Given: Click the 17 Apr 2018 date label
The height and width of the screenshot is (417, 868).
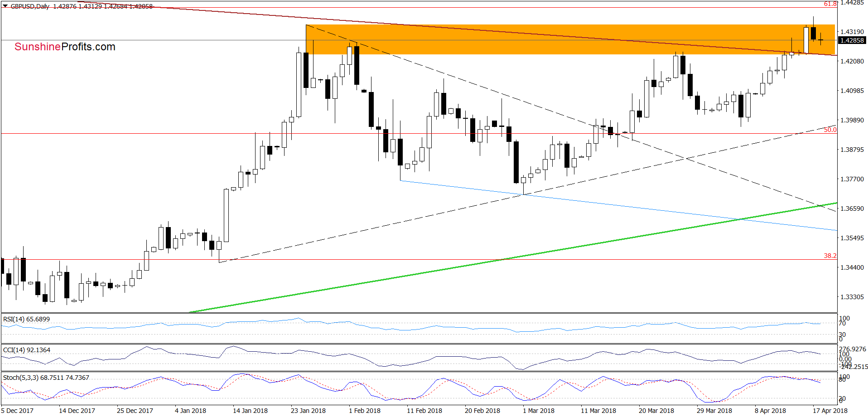Looking at the screenshot, I should tap(830, 411).
